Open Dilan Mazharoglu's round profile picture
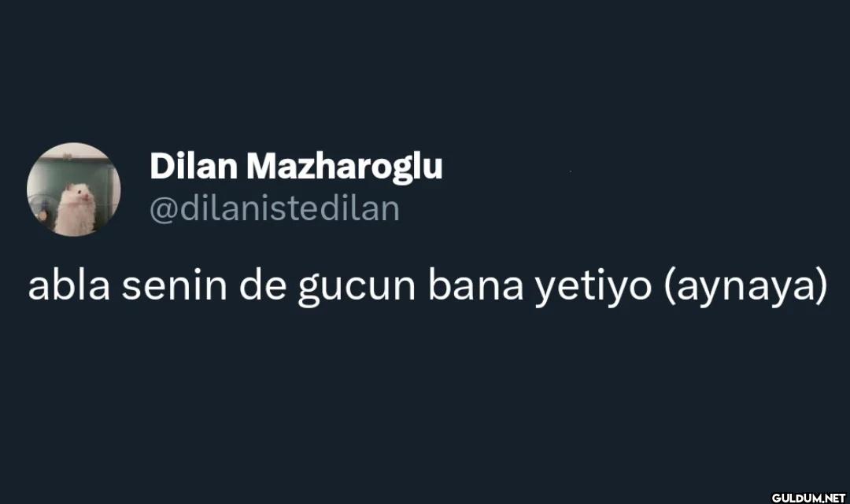This screenshot has height=504, width=850. pos(73,189)
